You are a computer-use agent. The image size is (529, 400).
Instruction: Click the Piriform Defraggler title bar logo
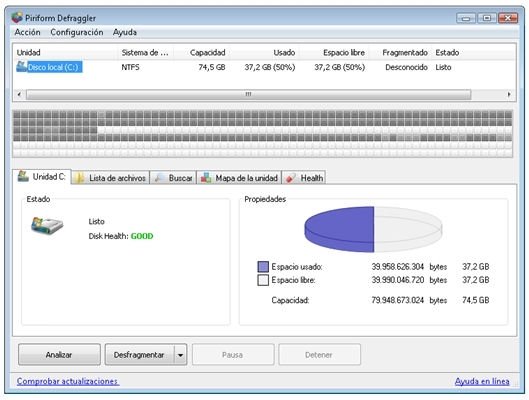tap(17, 17)
